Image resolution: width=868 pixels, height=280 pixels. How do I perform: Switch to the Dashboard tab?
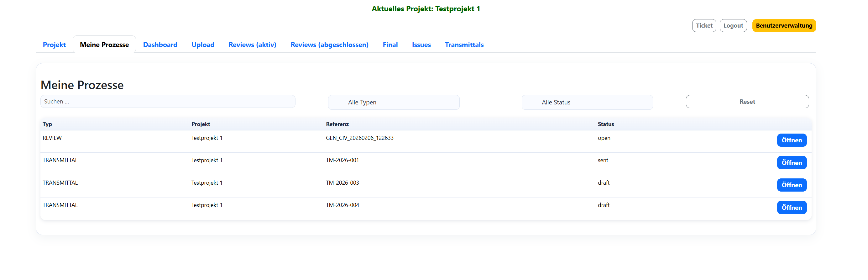(160, 45)
